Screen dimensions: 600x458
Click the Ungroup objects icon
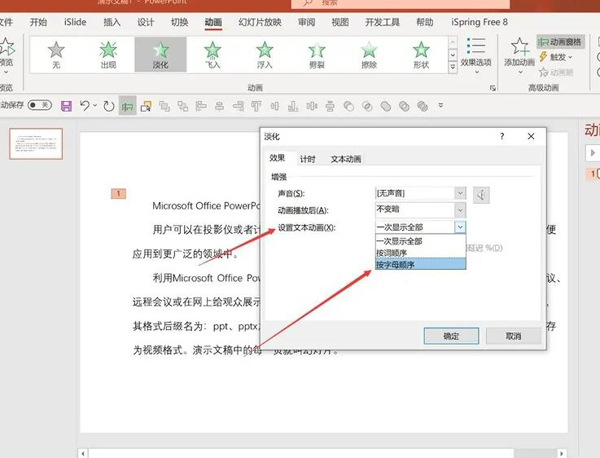click(x=183, y=106)
